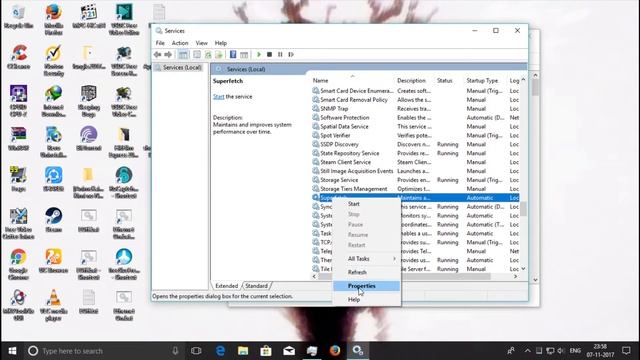Open the Action Center notification icon
The height and width of the screenshot is (360, 640).
tap(627, 351)
